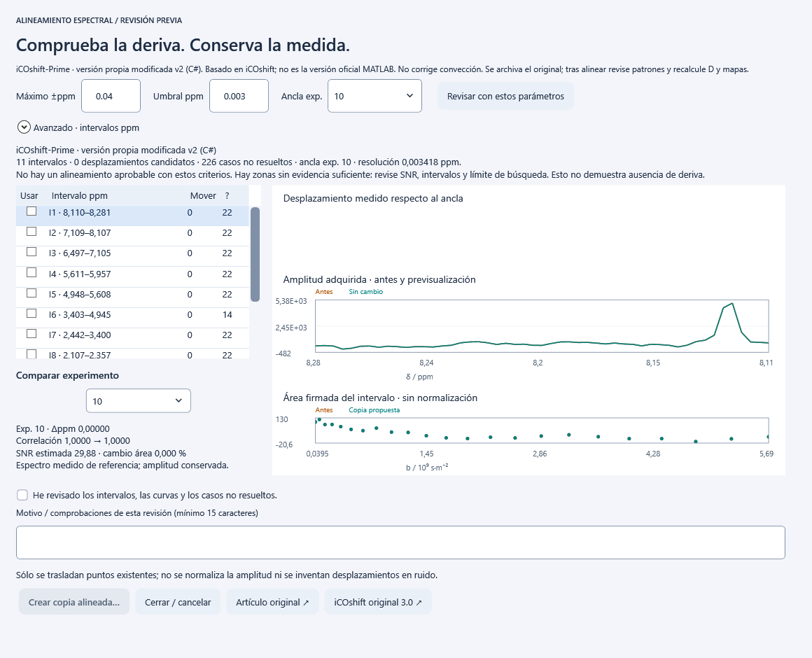Click the interval table scrollbar thumb
812x658 pixels.
(x=255, y=254)
